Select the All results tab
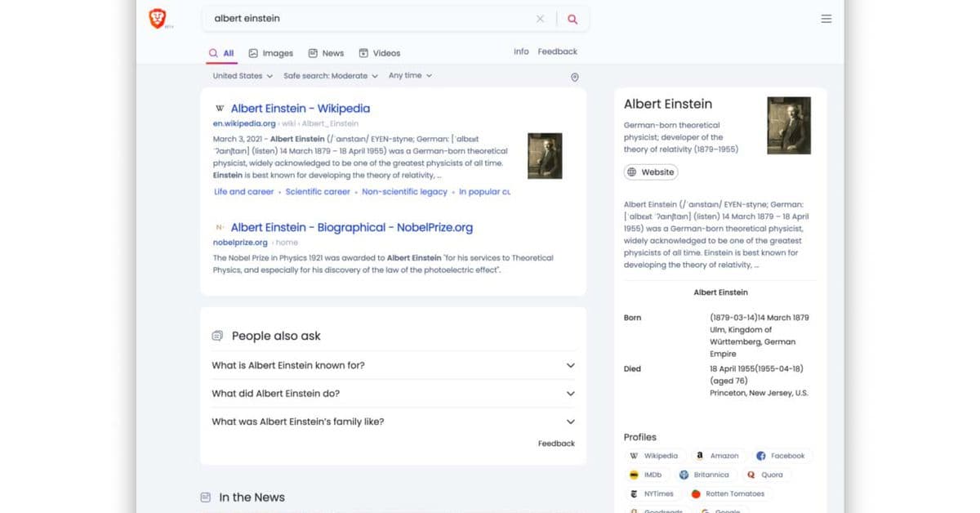This screenshot has width=980, height=513. click(221, 53)
